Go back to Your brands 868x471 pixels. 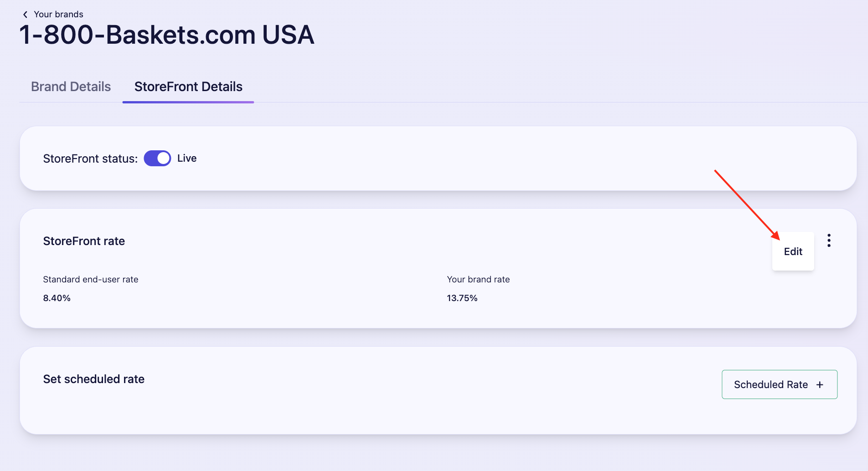coord(58,15)
